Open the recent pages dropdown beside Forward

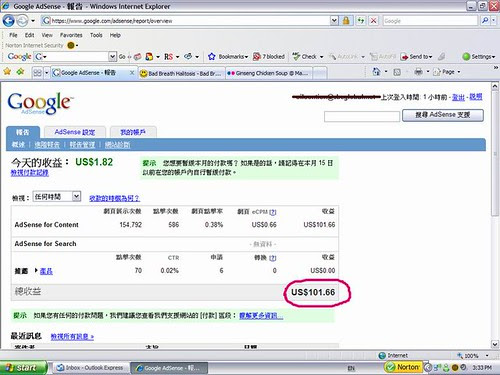(33, 21)
